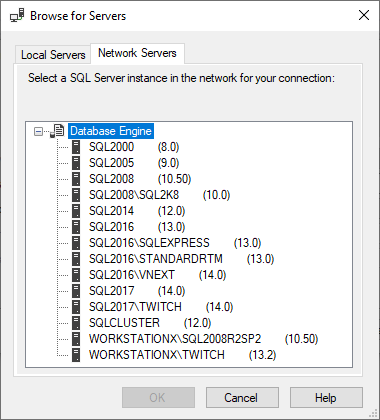Click server icon beside SQL2014 (12.0)
The height and width of the screenshot is (420, 380).
[76, 211]
